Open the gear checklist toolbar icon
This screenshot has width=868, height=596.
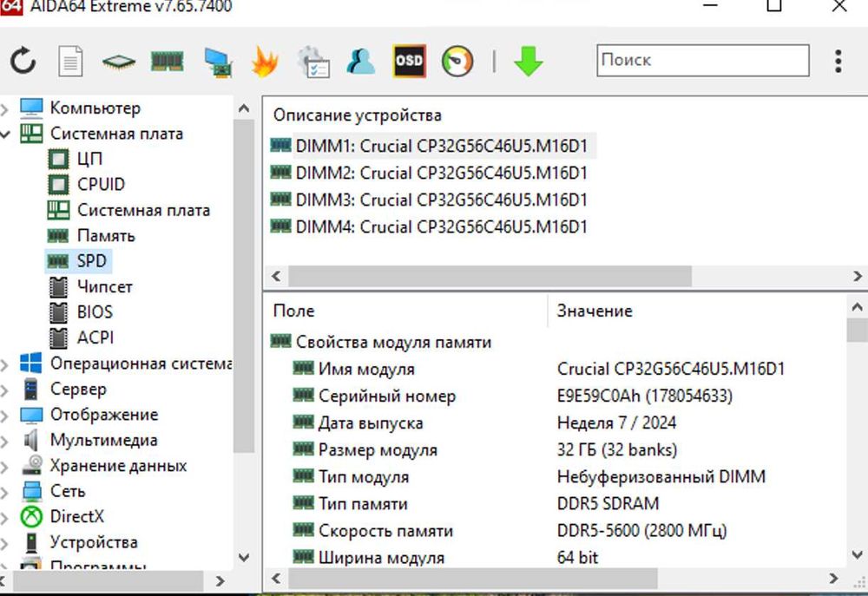(313, 62)
